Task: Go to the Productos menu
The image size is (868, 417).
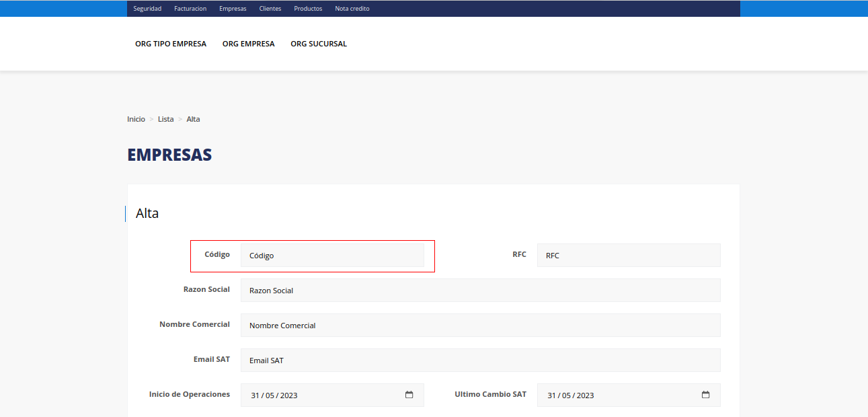Action: (x=308, y=9)
